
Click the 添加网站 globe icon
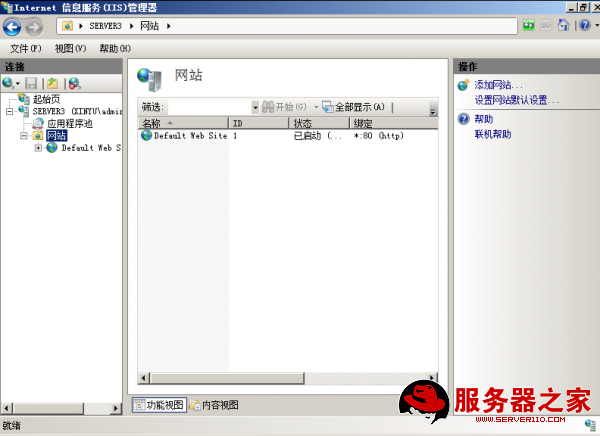coord(463,85)
